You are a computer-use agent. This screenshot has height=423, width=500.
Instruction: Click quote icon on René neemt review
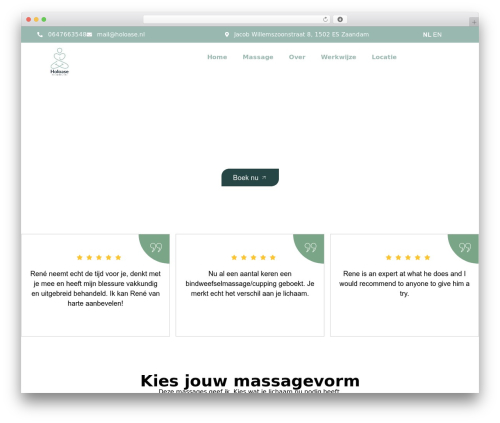156,247
